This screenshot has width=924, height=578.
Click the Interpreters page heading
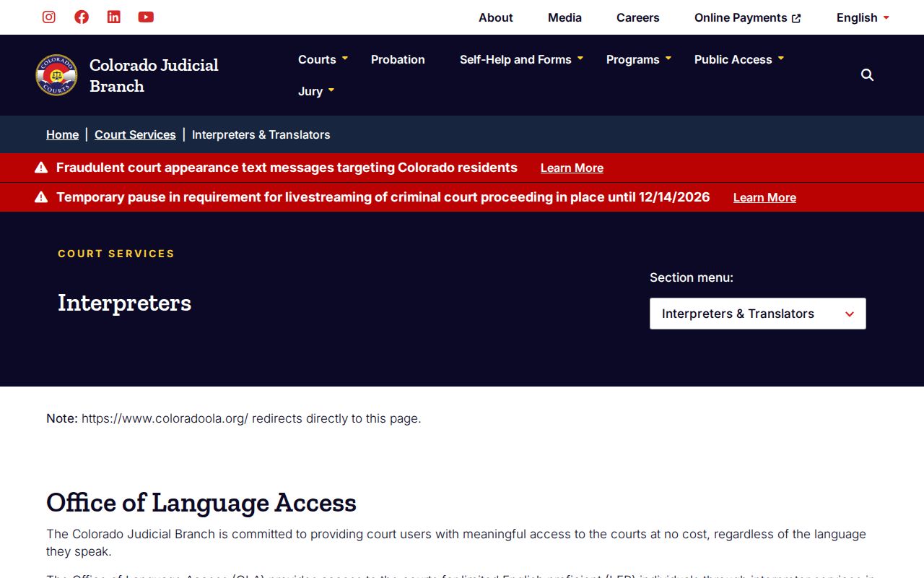124,302
